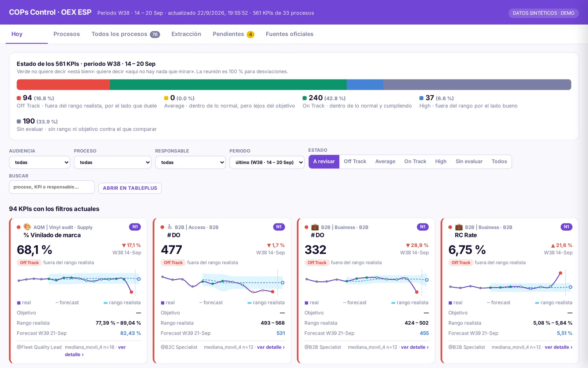The height and width of the screenshot is (368, 588).
Task: Filter estado by On Track
Action: (415, 162)
